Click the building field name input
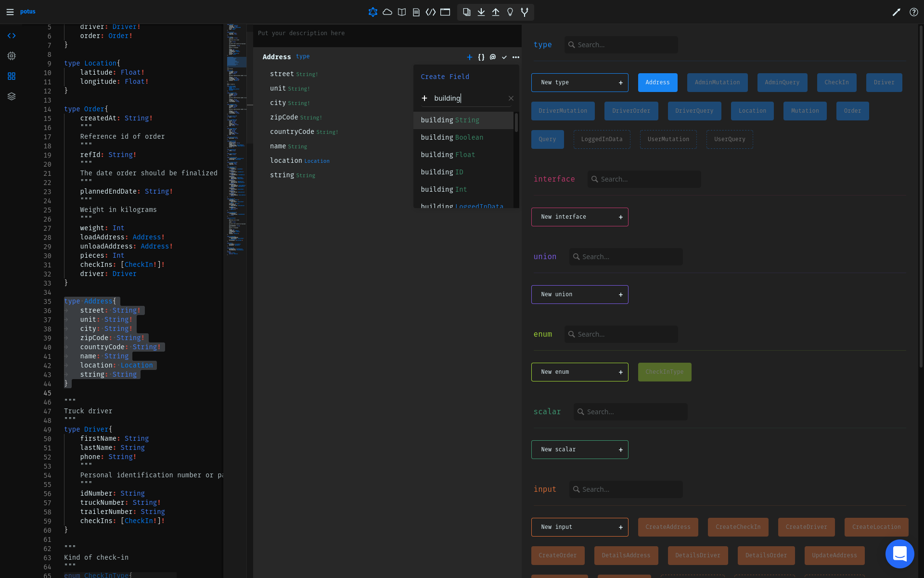This screenshot has height=578, width=924. tap(469, 98)
